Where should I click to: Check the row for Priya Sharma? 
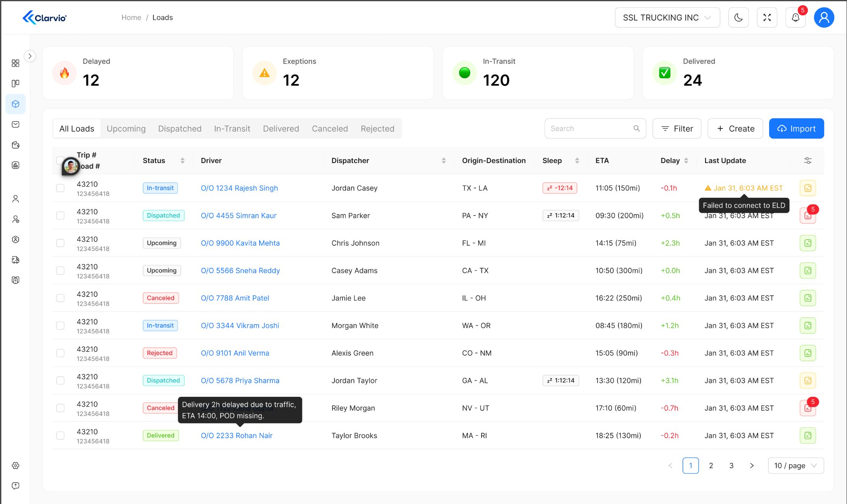(x=60, y=380)
